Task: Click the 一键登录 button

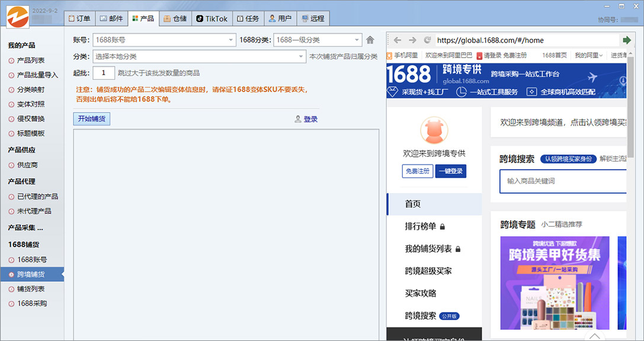Action: (450, 171)
